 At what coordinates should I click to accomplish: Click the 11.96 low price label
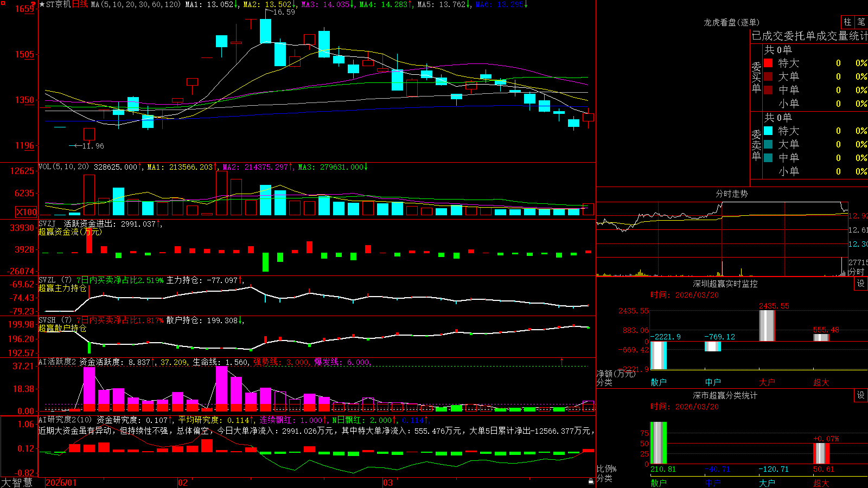pyautogui.click(x=93, y=146)
